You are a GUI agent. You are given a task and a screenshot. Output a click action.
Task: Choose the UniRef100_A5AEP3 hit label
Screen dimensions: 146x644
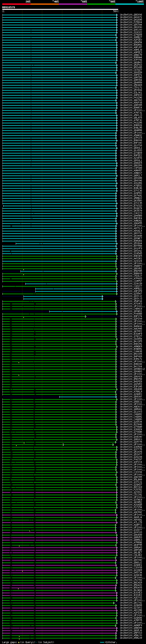(x=131, y=266)
